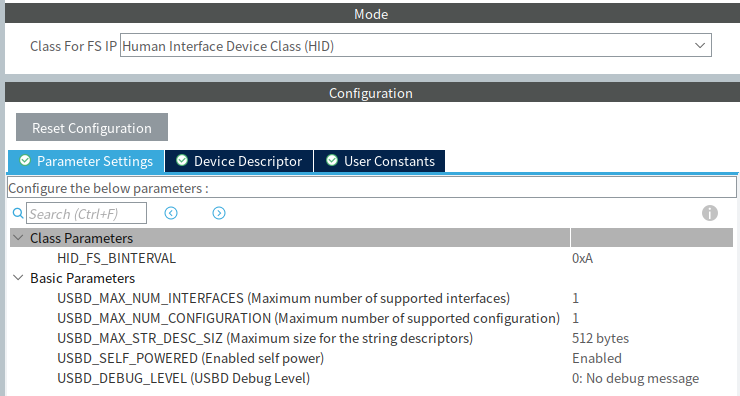The height and width of the screenshot is (396, 740).
Task: Collapse the Class Parameters section
Action: [18, 238]
